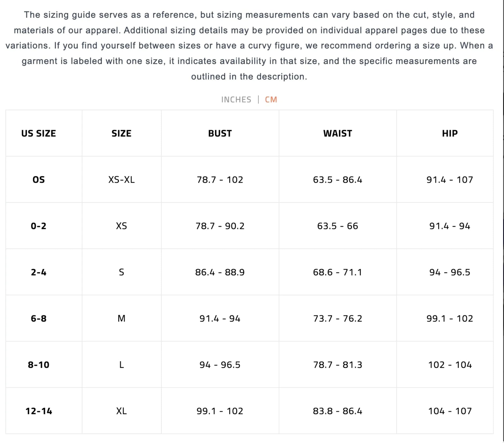The height and width of the screenshot is (443, 504).
Task: Click the BUST column header
Action: pyautogui.click(x=220, y=133)
